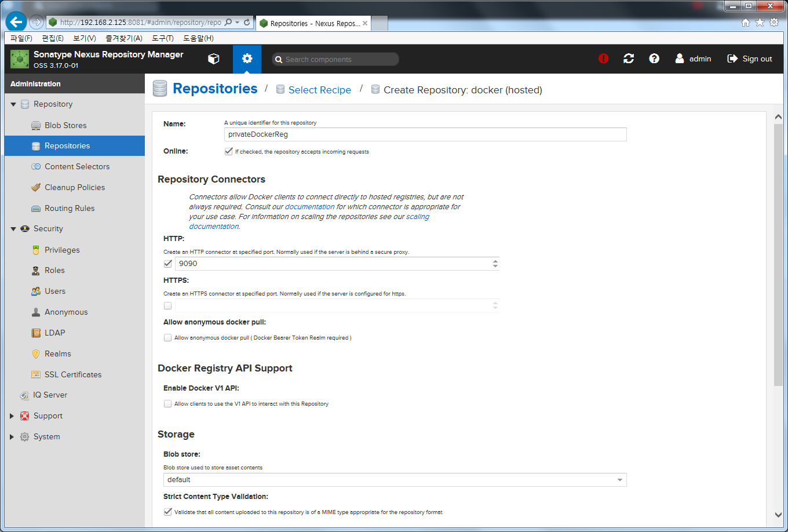Click the browser address bar refresh icon
Viewport: 788px width, 532px height.
247,23
